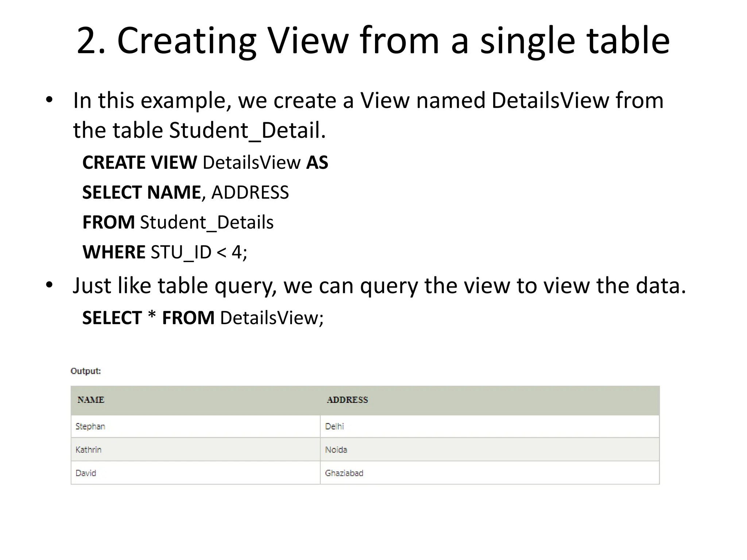Click the 'CREATE VIEW DetailsView AS' code line
This screenshot has height=560, width=747.
205,162
